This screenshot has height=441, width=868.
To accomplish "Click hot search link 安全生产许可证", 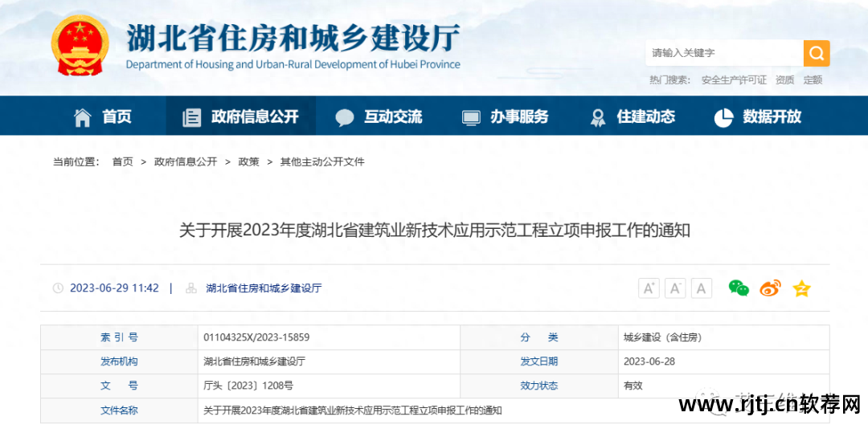I will point(734,80).
